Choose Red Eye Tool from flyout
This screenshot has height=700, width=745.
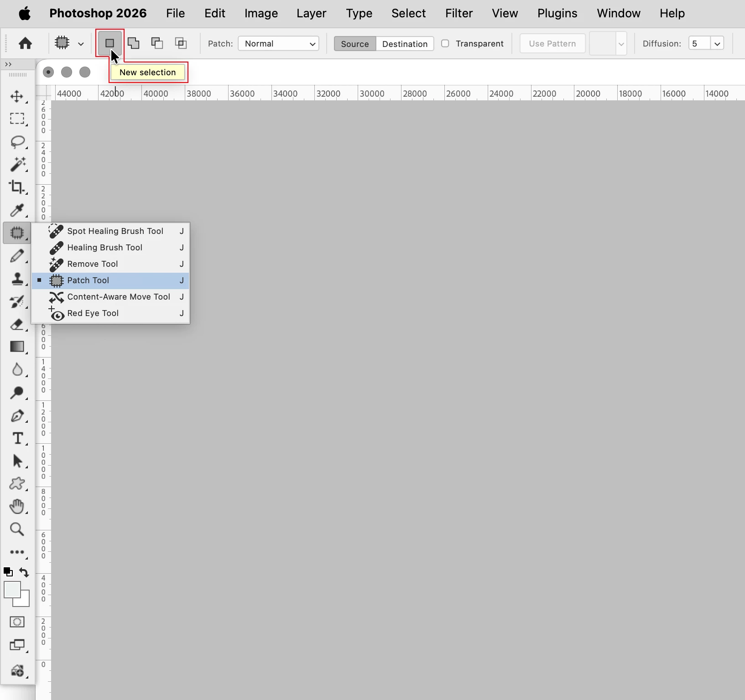click(110, 313)
